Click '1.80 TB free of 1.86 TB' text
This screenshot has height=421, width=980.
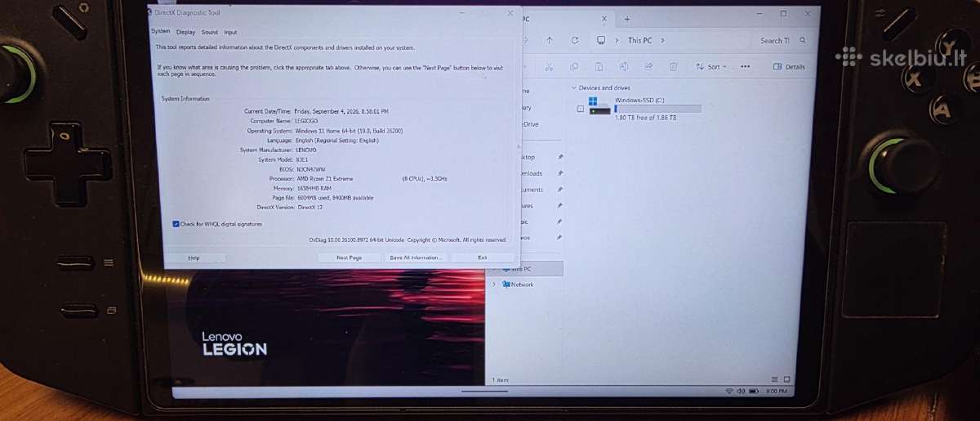[x=645, y=118]
